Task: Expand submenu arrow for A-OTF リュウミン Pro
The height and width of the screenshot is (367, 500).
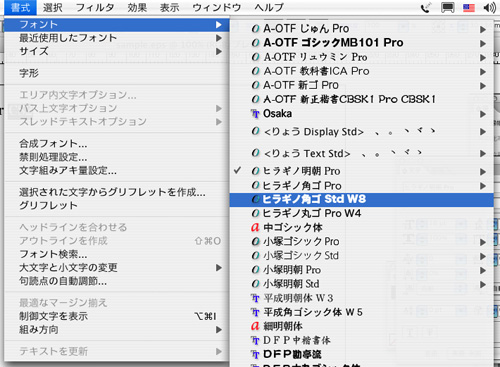Action: [x=483, y=57]
